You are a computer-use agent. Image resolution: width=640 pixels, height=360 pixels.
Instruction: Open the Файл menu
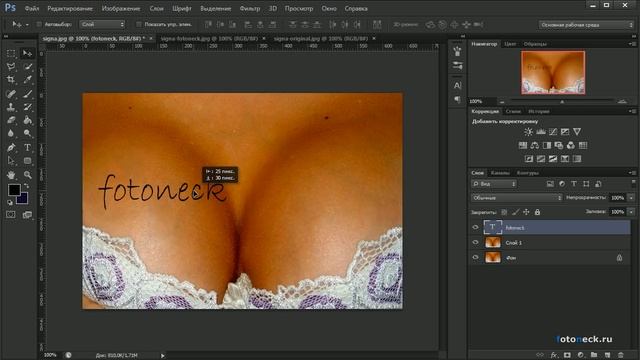pos(32,8)
